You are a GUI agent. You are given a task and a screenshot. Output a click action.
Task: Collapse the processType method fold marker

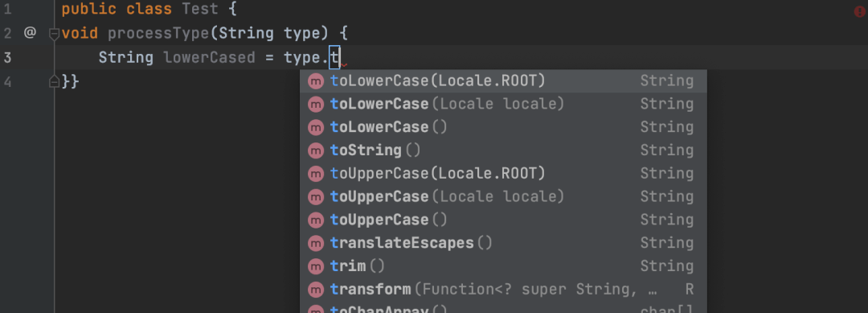(55, 34)
